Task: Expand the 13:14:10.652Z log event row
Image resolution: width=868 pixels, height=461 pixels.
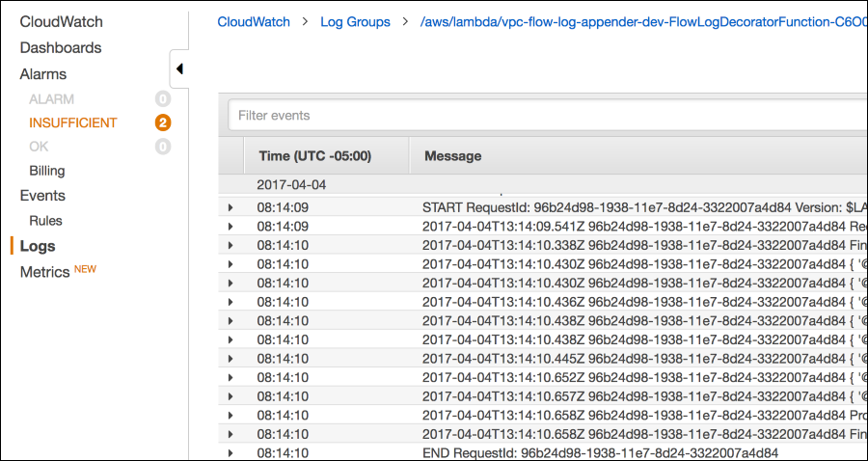Action: [231, 377]
